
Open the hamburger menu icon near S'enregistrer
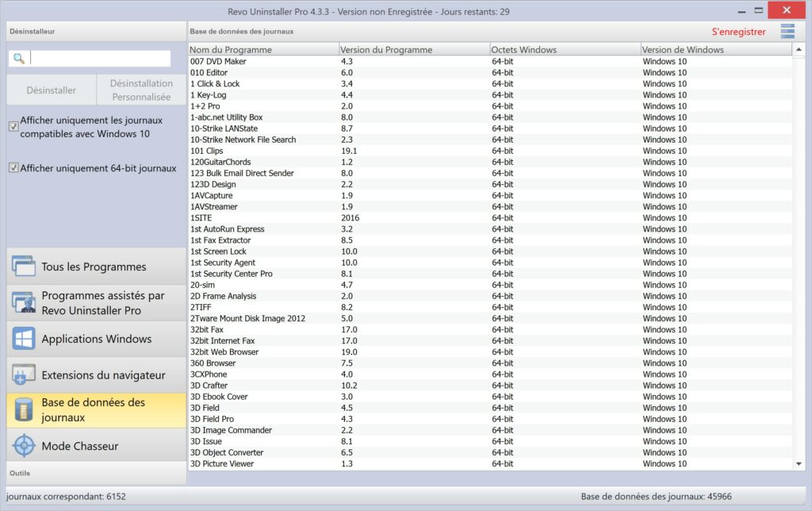coord(787,32)
